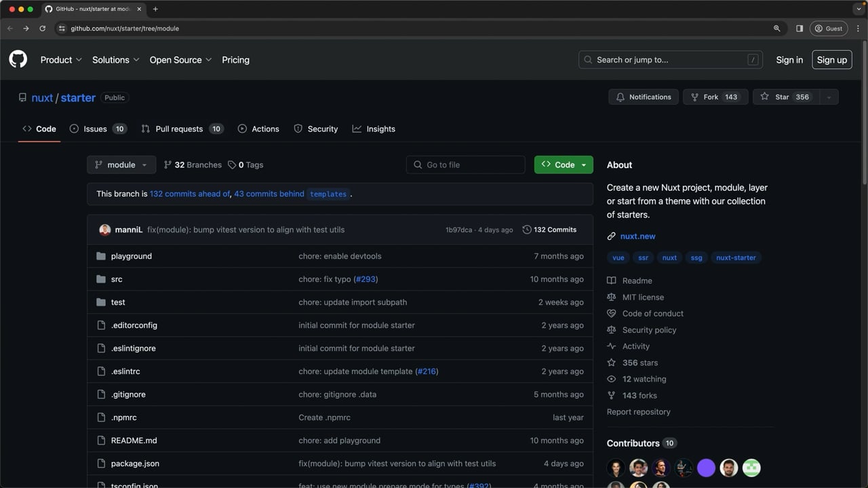Image resolution: width=868 pixels, height=488 pixels.
Task: Open the 43 commits behind link
Action: click(x=269, y=194)
